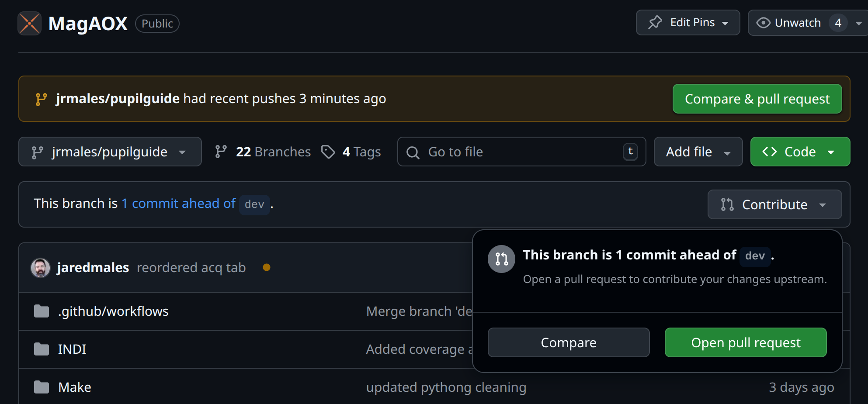The height and width of the screenshot is (404, 868).
Task: Click the Compare & pull request button
Action: tap(757, 99)
